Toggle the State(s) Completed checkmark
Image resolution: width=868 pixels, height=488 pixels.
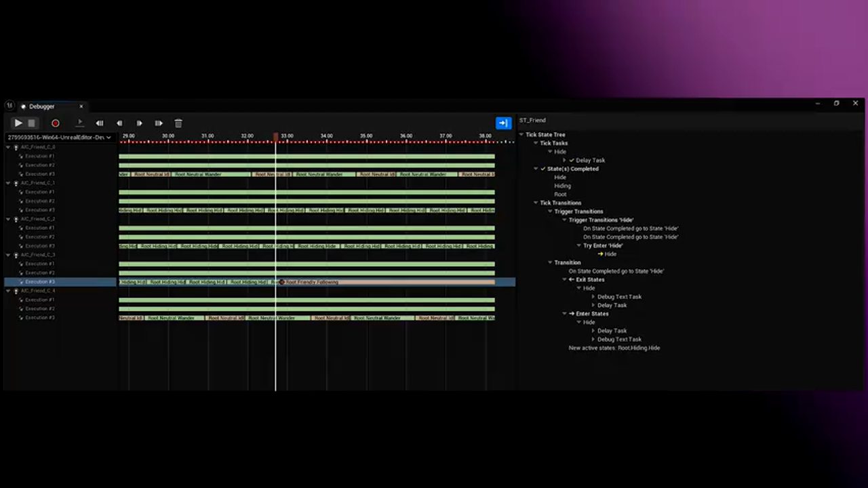point(542,168)
